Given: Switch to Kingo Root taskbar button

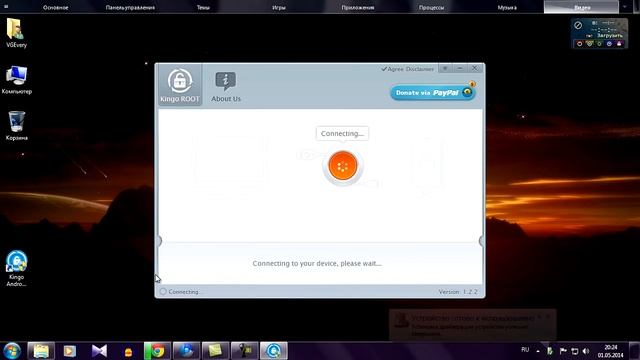Looking at the screenshot, I should pos(274,351).
